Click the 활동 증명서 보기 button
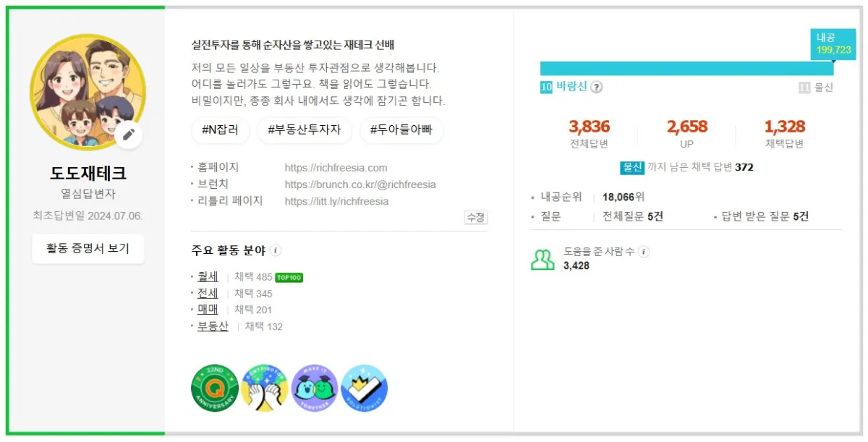868x442 pixels. 88,248
